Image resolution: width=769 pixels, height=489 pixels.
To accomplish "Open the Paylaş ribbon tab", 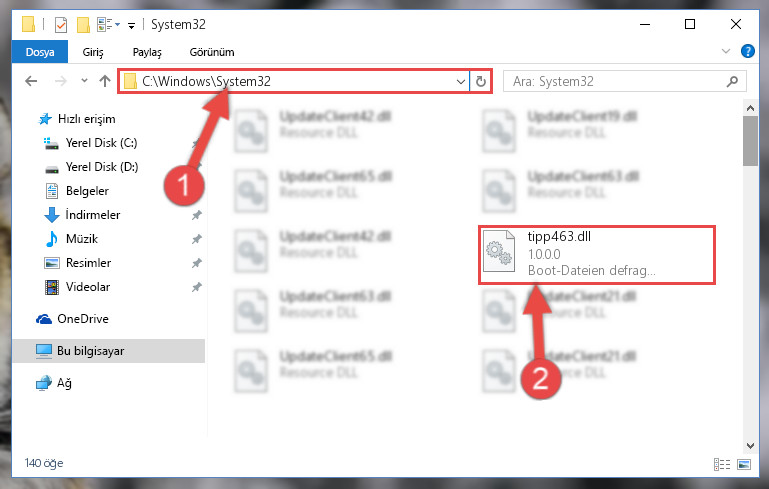I will click(147, 52).
